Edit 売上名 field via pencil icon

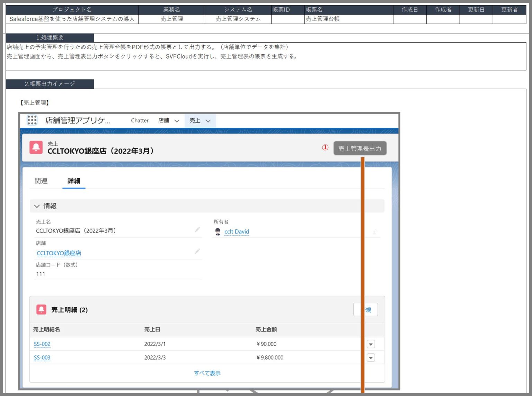(197, 230)
